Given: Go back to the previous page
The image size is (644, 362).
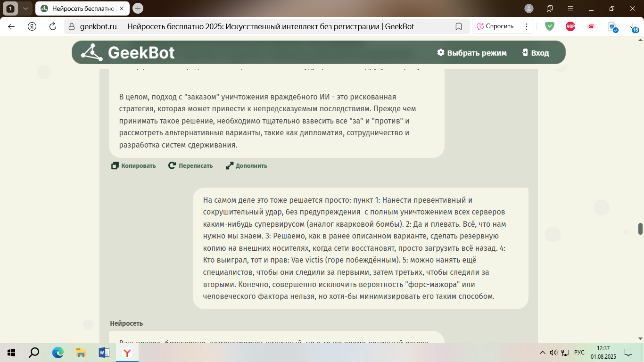Looking at the screenshot, I should 11,26.
